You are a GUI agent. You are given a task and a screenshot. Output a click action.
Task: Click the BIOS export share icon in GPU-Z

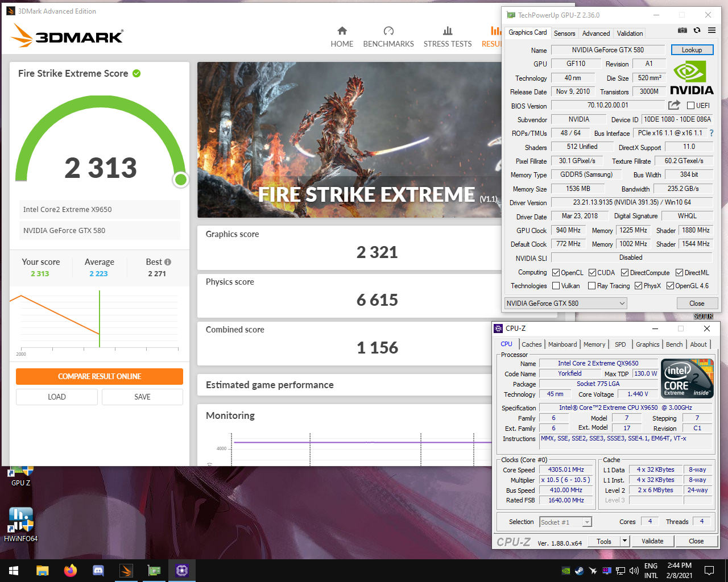click(674, 105)
